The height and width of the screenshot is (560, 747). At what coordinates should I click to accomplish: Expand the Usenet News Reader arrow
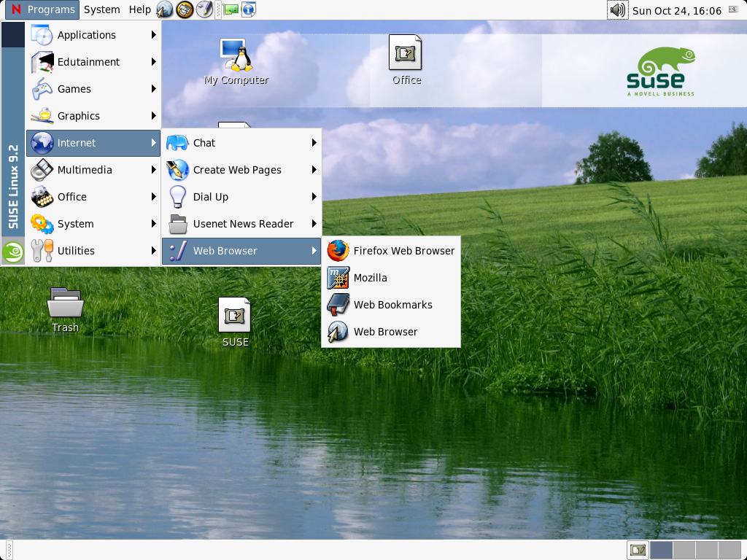(314, 224)
